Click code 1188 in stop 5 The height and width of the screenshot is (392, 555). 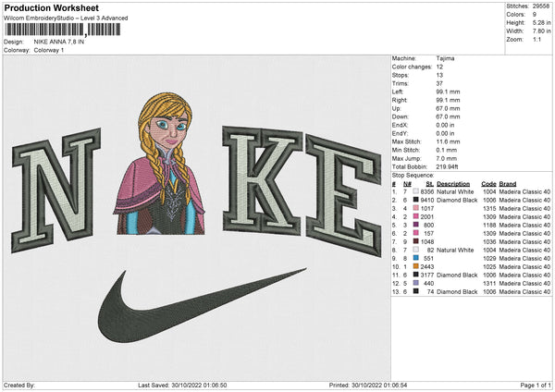tap(489, 225)
